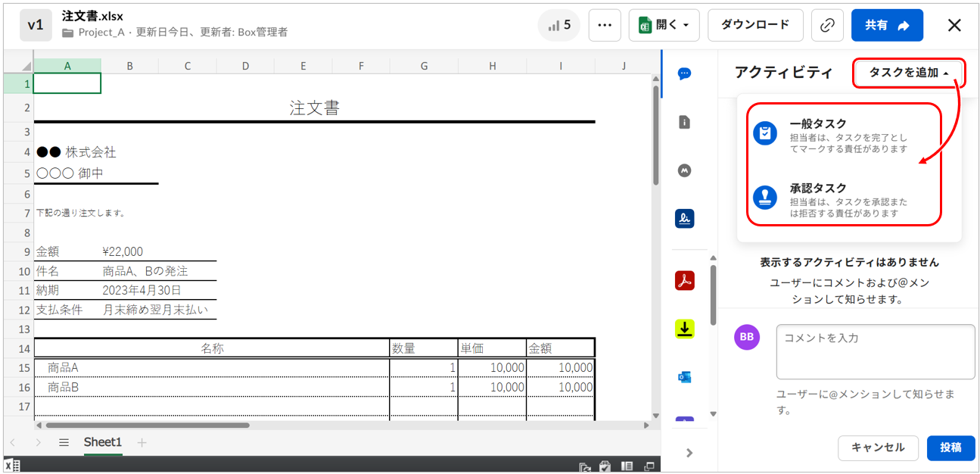Click the yellow download app icon
The image size is (980, 474).
(x=684, y=329)
